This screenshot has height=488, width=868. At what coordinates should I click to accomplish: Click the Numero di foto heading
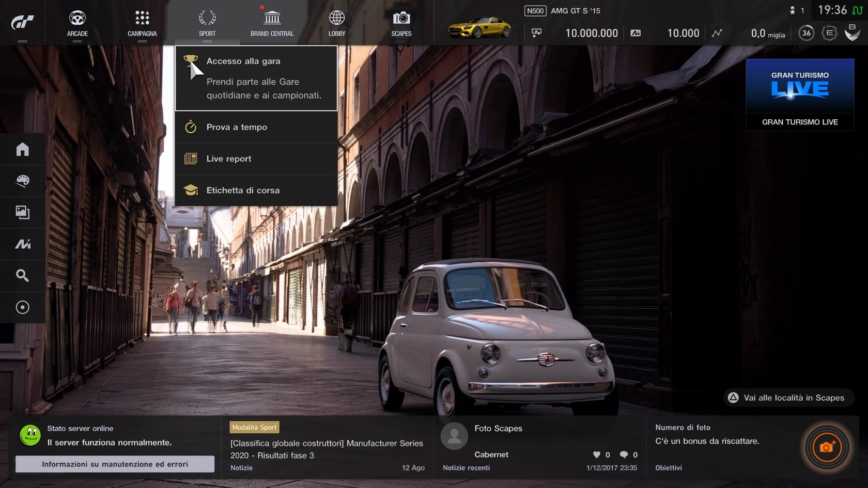tap(683, 428)
